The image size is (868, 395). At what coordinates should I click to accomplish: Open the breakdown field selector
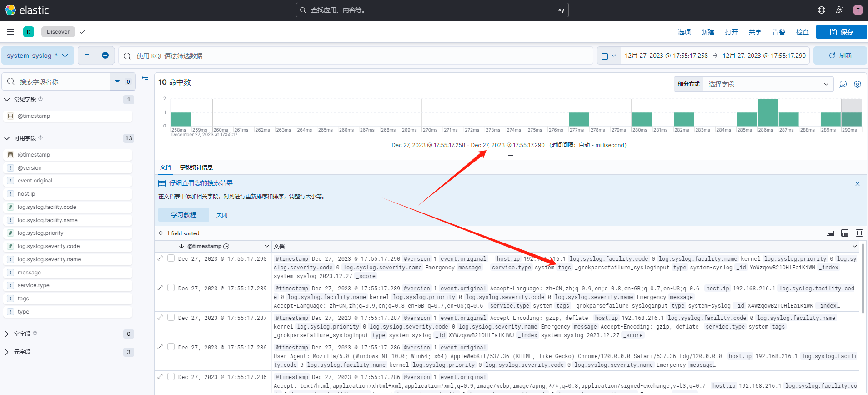tap(768, 84)
